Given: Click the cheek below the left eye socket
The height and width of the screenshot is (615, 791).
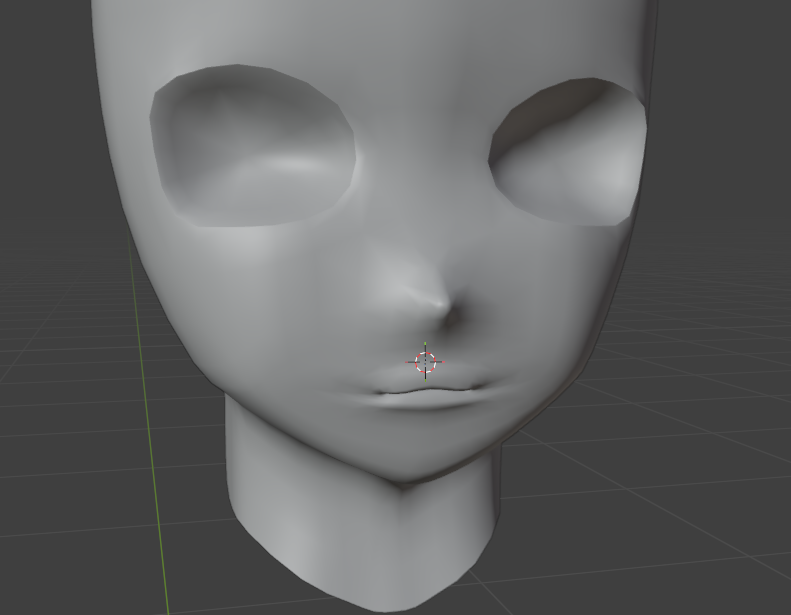Looking at the screenshot, I should (270, 290).
